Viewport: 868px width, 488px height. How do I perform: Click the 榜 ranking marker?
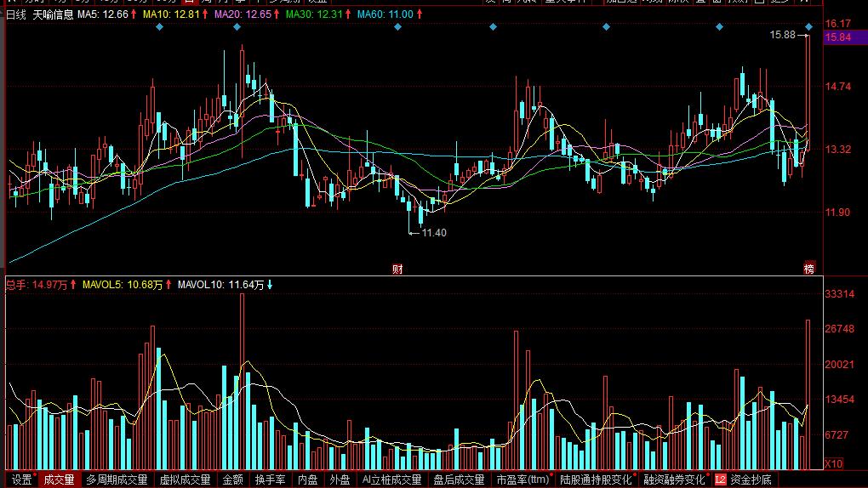tap(809, 269)
